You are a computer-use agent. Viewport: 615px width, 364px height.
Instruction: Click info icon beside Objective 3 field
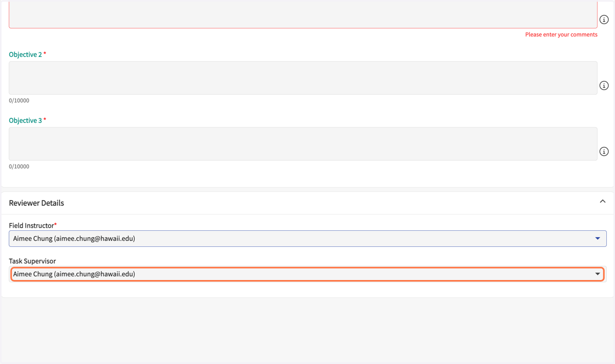[604, 152]
